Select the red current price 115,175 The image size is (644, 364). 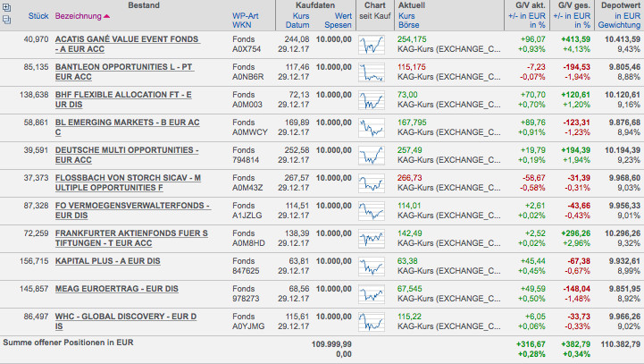click(412, 67)
